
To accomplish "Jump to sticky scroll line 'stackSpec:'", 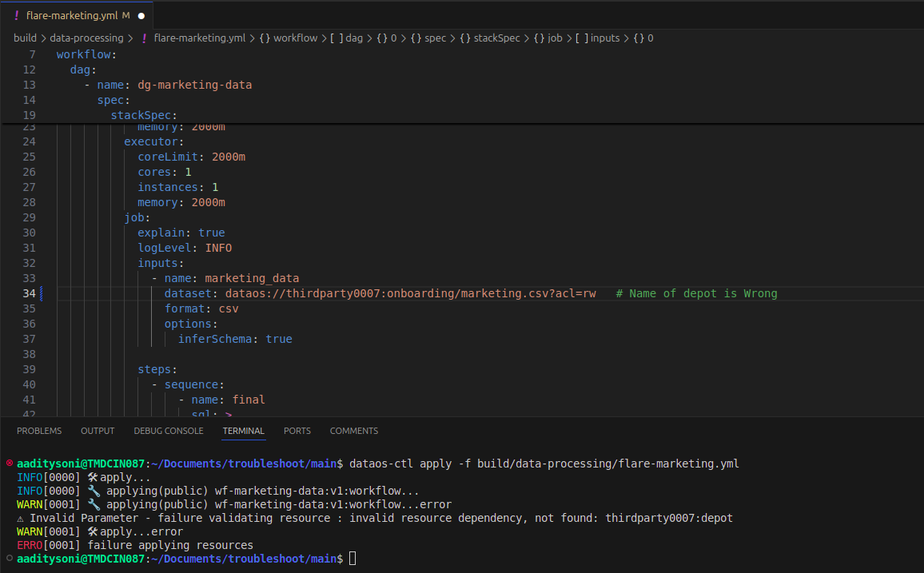I will point(144,115).
